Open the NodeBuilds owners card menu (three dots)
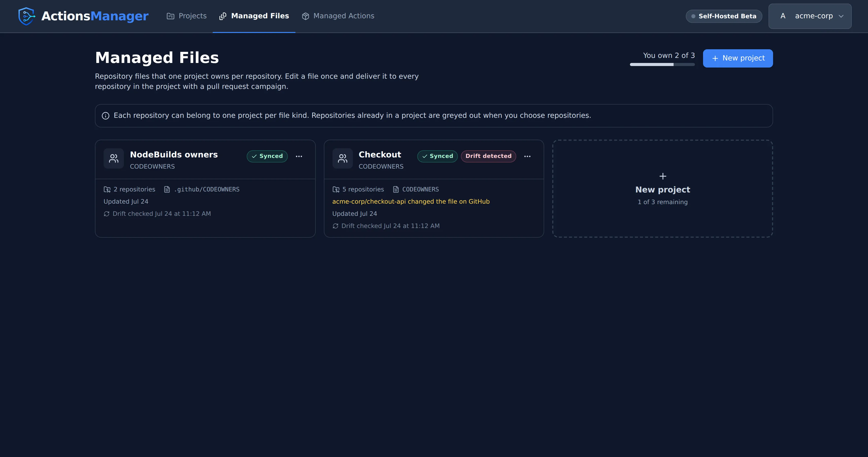868x457 pixels. [x=299, y=156]
